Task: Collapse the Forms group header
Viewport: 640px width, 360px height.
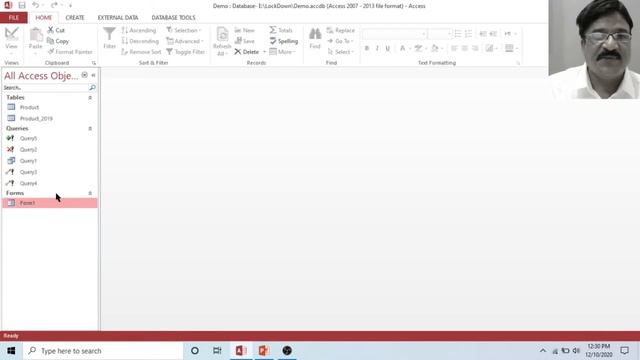Action: [90, 193]
